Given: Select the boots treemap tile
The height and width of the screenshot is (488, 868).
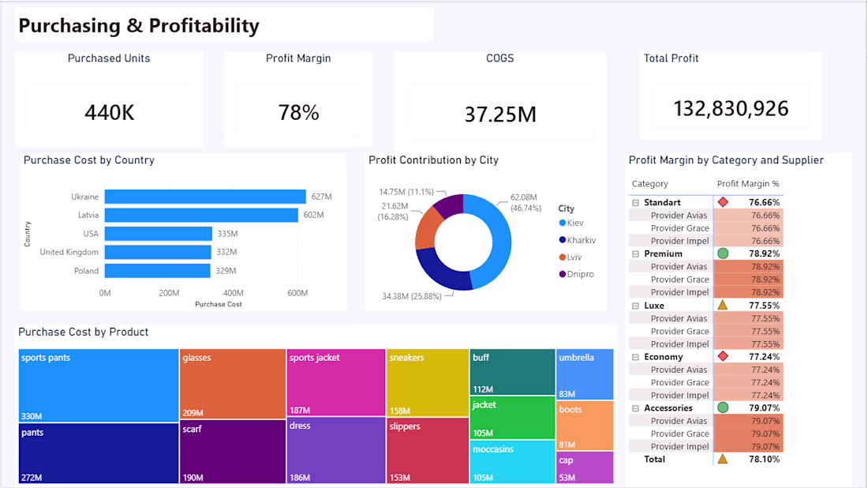Looking at the screenshot, I should coord(585,426).
